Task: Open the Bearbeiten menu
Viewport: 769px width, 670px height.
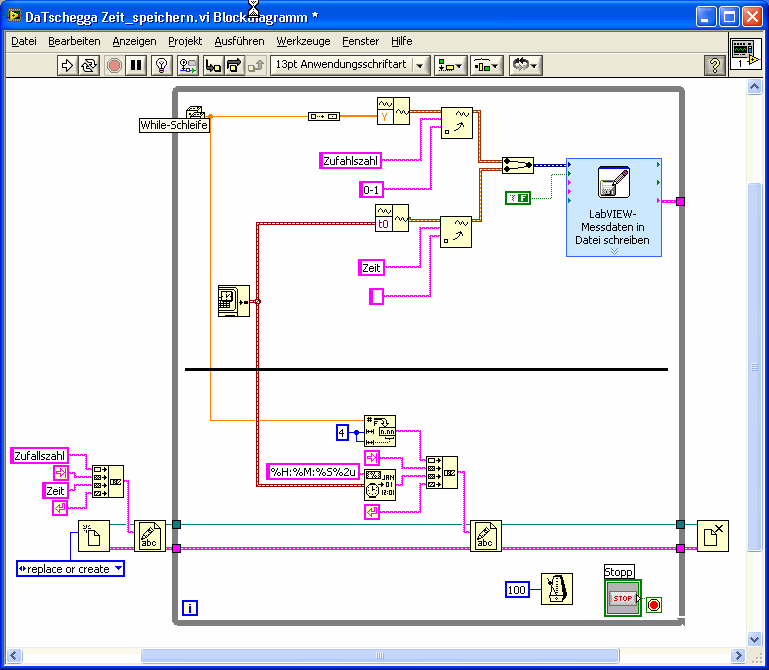Action: pyautogui.click(x=74, y=41)
